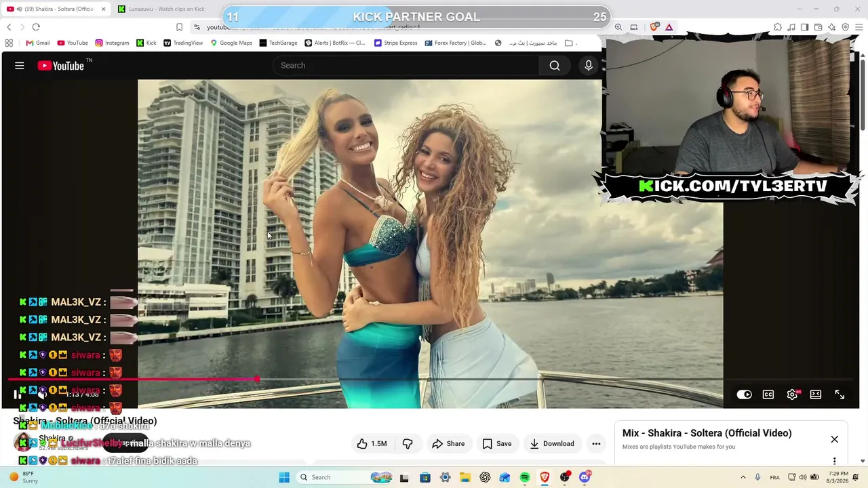The width and height of the screenshot is (868, 488).
Task: Open the browser apps grid icon
Action: coord(9,43)
